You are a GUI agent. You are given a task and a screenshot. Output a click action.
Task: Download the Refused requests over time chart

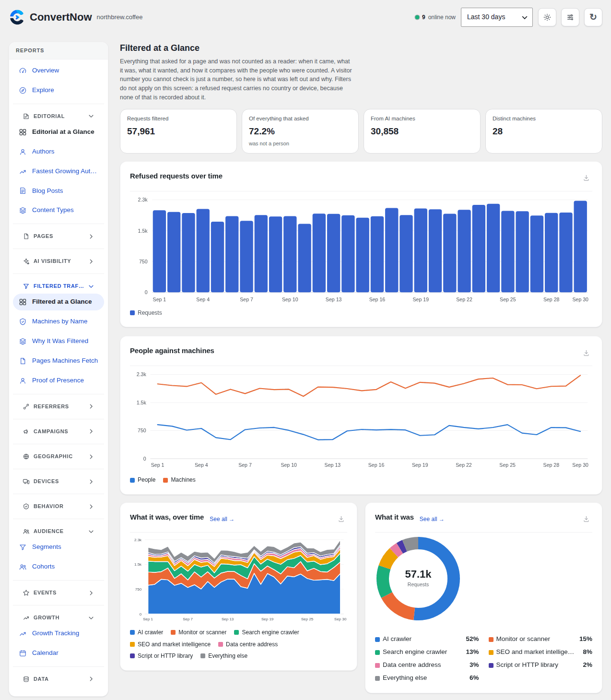586,178
